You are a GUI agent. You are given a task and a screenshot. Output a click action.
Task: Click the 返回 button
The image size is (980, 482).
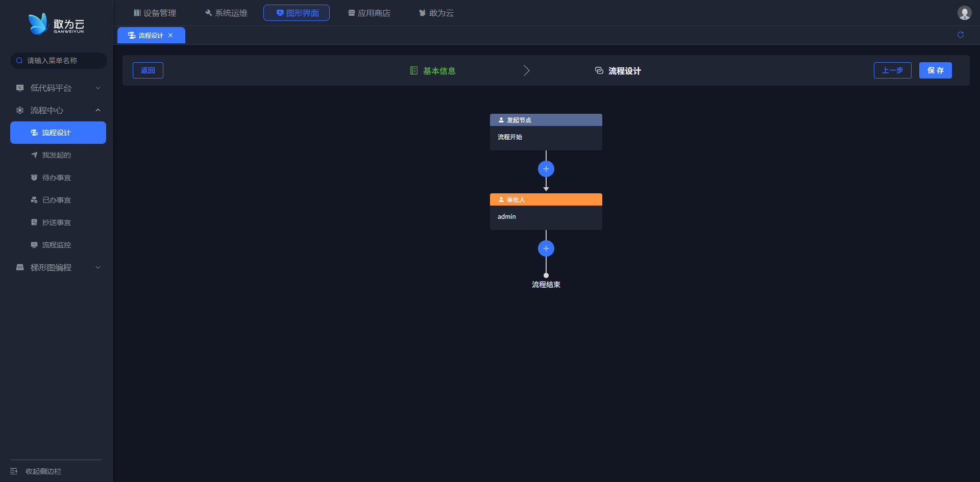[x=148, y=70]
